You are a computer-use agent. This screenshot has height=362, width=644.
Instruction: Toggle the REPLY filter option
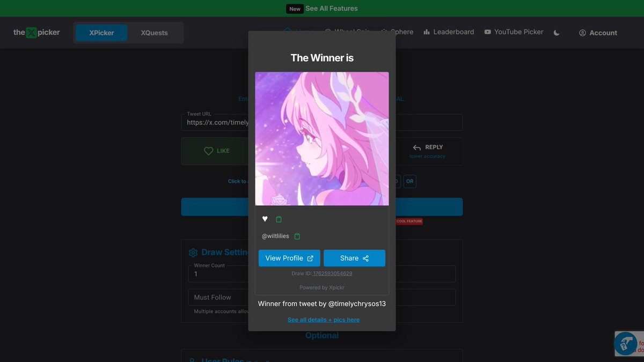pyautogui.click(x=428, y=151)
